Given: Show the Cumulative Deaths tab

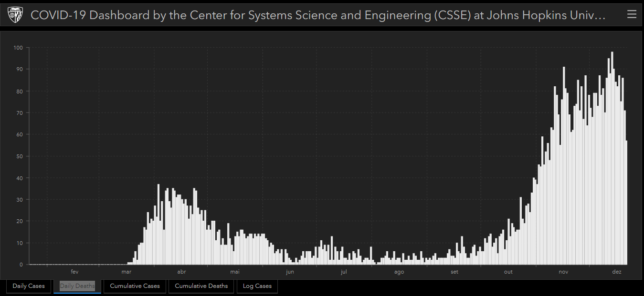Looking at the screenshot, I should coord(201,286).
